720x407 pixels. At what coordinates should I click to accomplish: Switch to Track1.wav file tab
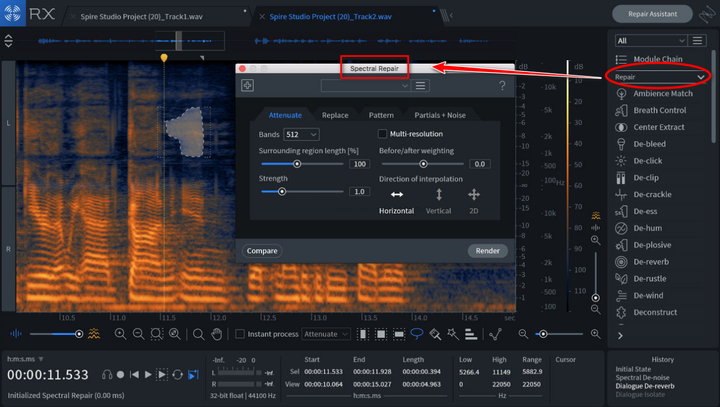click(141, 17)
